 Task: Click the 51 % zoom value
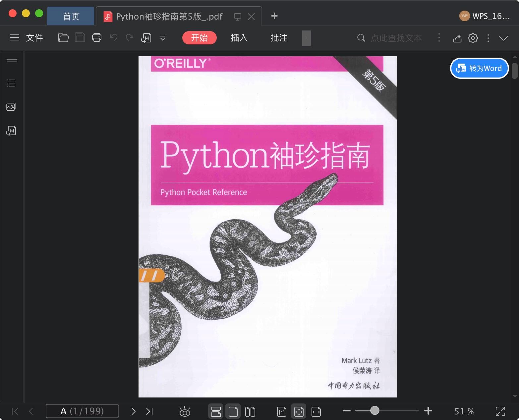(x=464, y=411)
